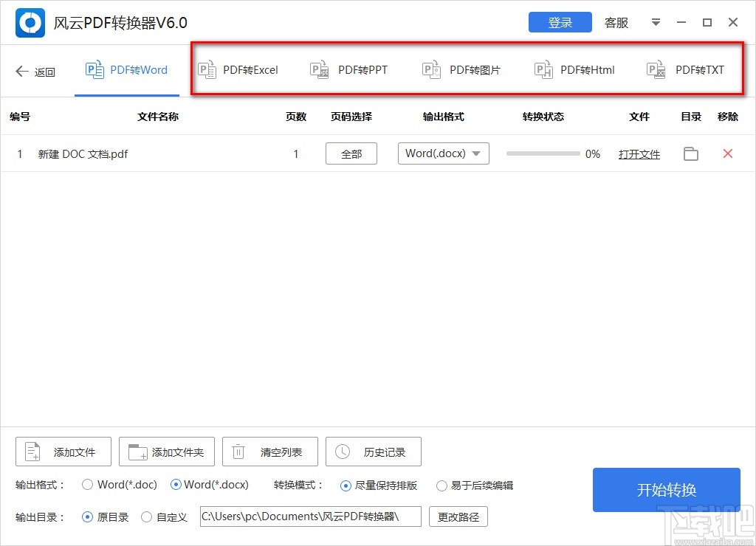Remove 新建 DOC 文档.pdf with the red X

728,153
